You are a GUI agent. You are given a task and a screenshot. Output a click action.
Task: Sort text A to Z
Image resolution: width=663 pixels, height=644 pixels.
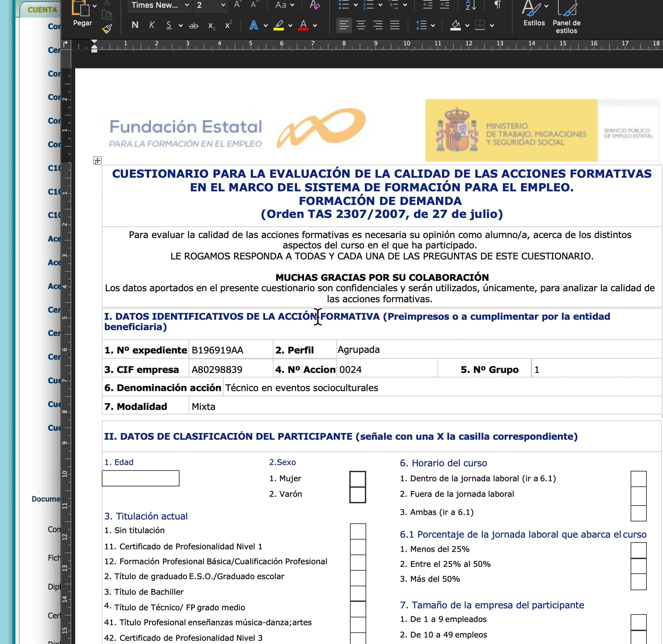coord(470,5)
